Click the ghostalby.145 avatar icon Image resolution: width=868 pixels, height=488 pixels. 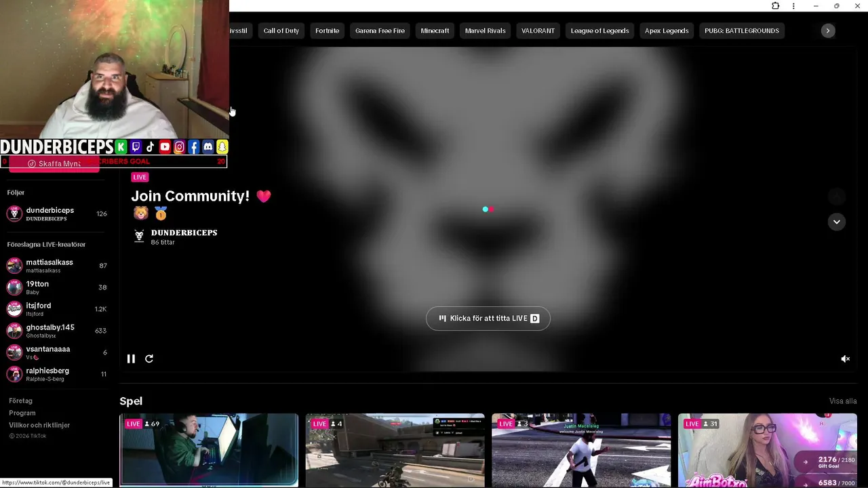click(14, 331)
